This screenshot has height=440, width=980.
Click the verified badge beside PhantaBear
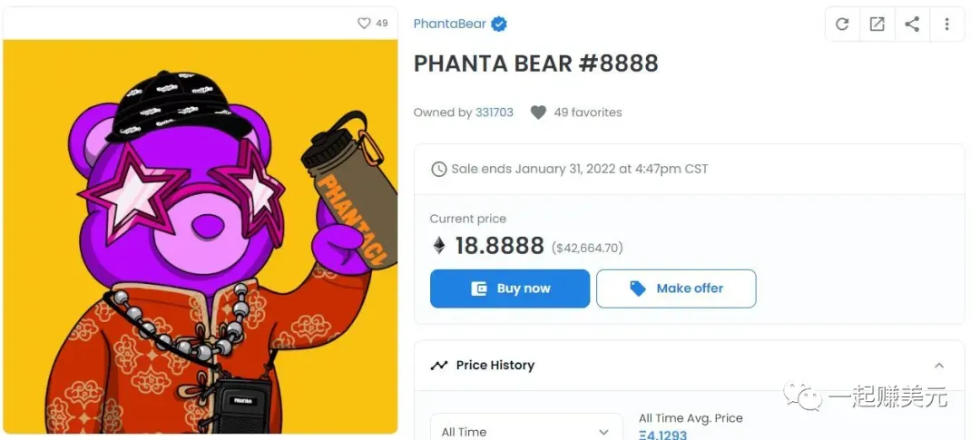click(499, 24)
